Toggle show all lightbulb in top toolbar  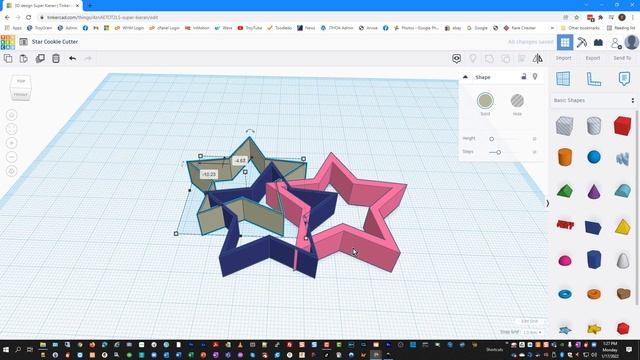click(x=473, y=59)
